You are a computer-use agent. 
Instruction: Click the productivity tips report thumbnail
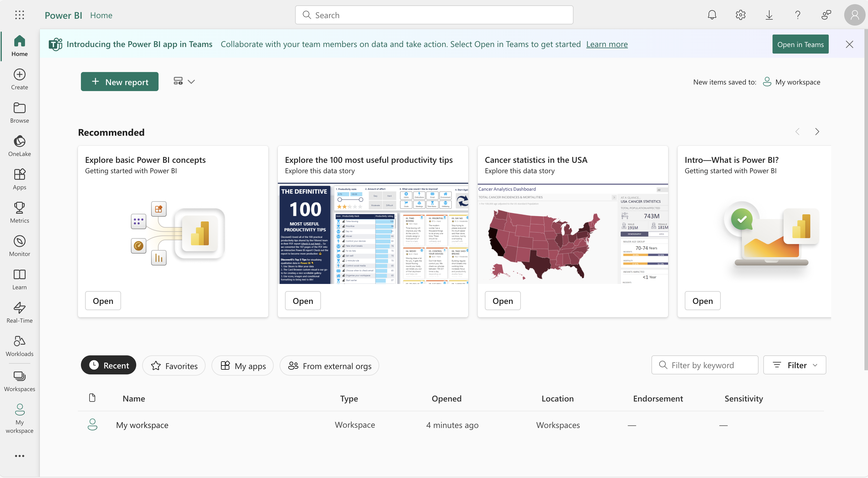coord(373,234)
